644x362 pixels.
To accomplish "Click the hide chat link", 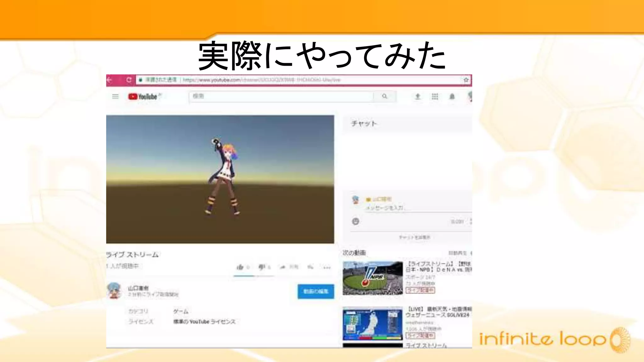I will (x=414, y=237).
